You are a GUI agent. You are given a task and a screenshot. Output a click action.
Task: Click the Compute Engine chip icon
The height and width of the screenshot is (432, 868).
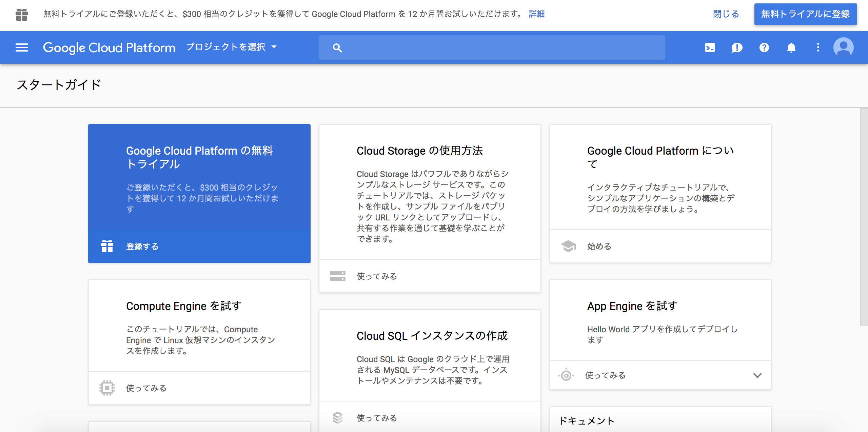[107, 388]
